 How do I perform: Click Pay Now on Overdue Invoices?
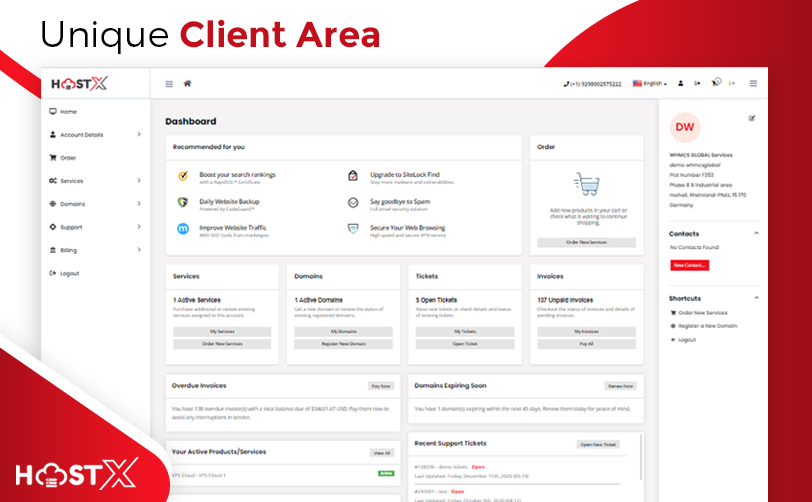pos(381,386)
